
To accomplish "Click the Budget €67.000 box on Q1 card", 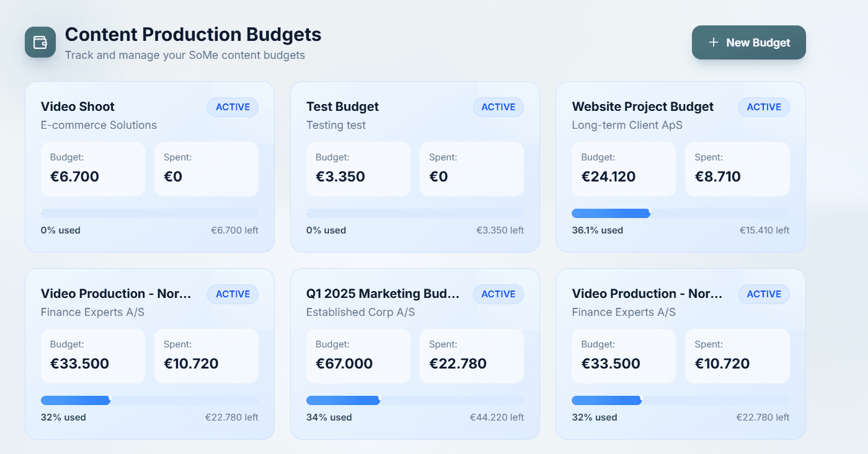I will [x=358, y=356].
